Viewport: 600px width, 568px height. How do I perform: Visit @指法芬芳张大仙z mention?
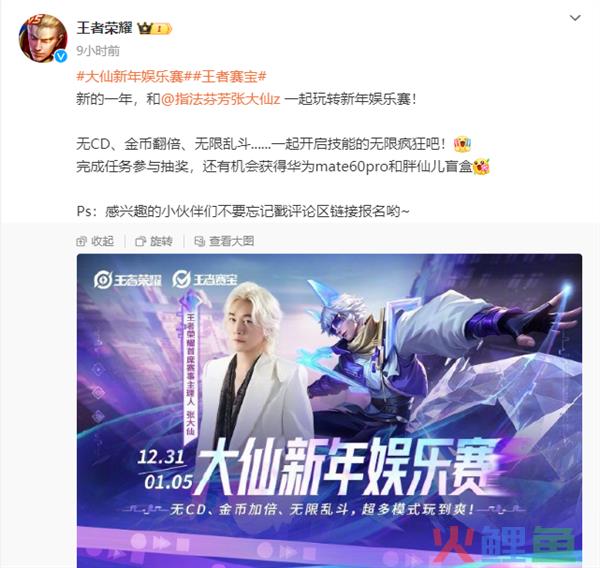tap(220, 99)
